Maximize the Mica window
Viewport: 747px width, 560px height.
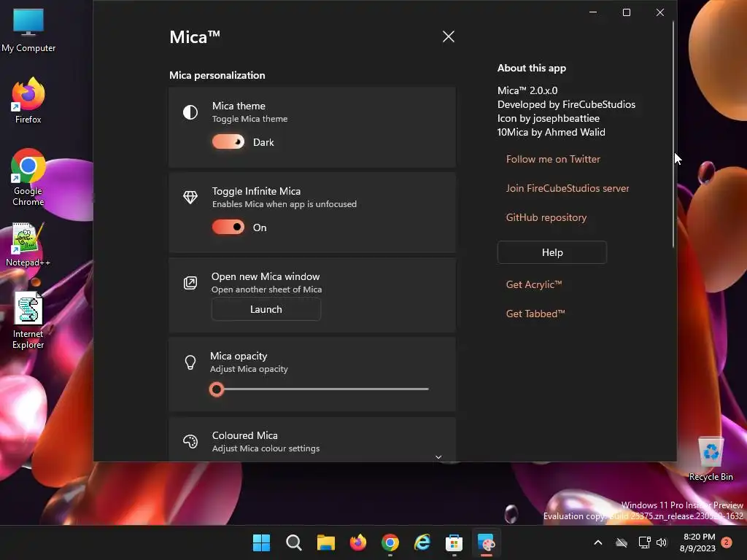tap(627, 12)
